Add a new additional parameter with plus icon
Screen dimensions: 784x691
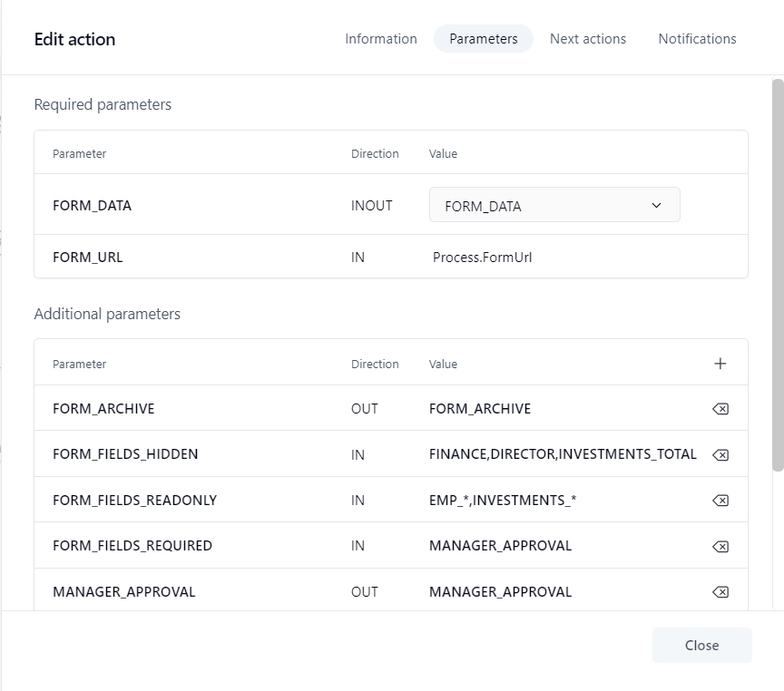[x=720, y=364]
